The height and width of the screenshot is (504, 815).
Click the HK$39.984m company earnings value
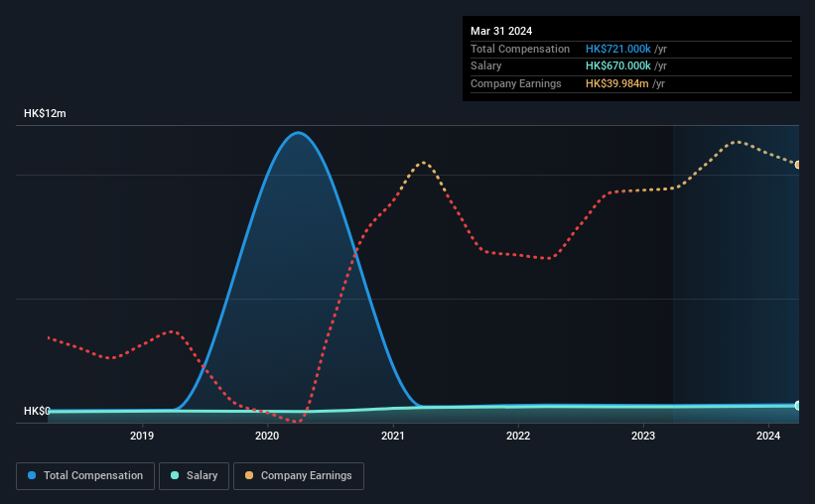[617, 83]
